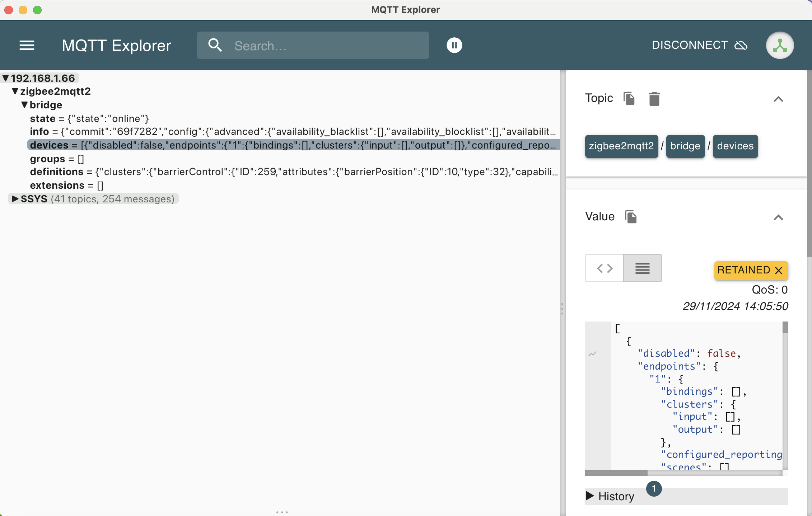This screenshot has height=516, width=812.
Task: Click the chart icon beside "disabled"
Action: [592, 354]
